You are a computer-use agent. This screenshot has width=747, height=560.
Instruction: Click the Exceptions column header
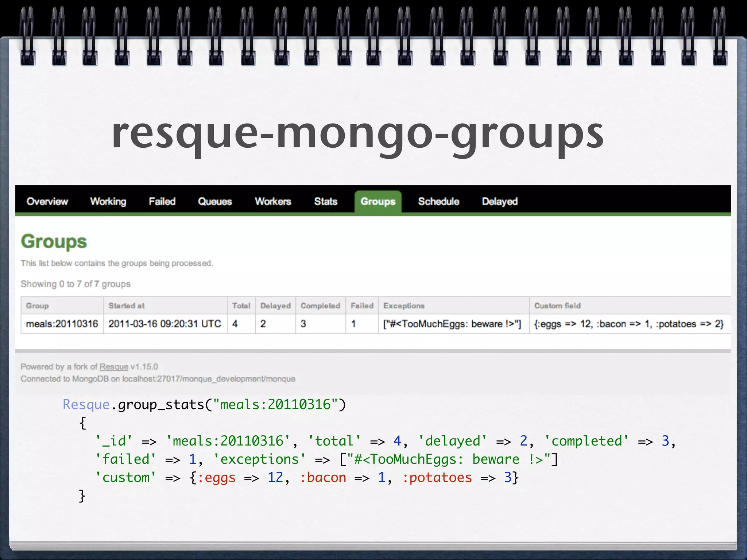[454, 306]
